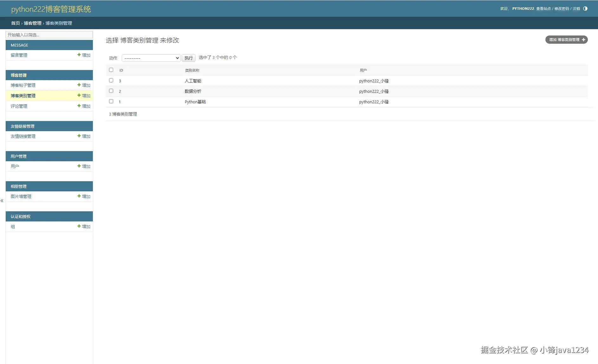Open the record with ID 3
Screen dimensions: 598x364
point(120,81)
